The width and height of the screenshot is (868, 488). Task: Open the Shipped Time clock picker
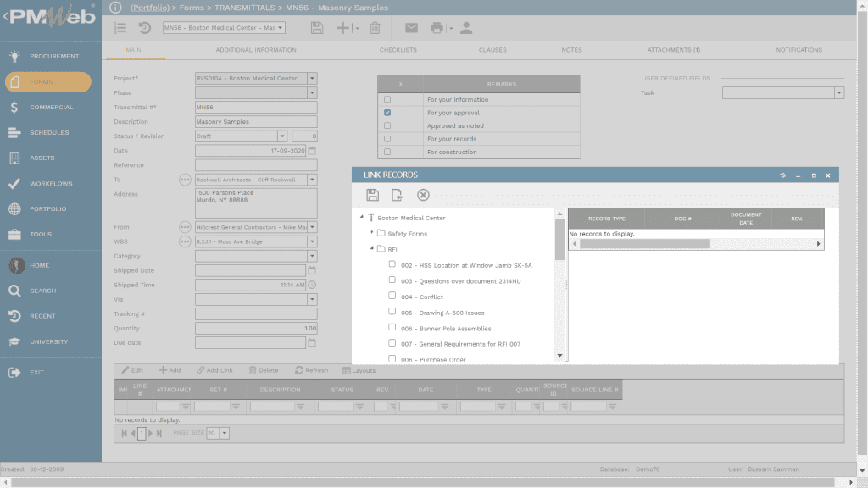click(312, 285)
